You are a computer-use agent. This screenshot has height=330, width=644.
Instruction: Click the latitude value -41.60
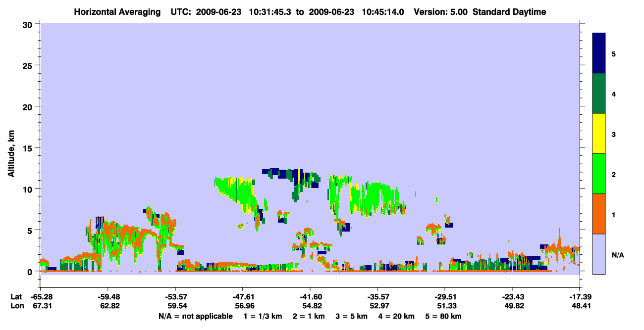pyautogui.click(x=310, y=297)
